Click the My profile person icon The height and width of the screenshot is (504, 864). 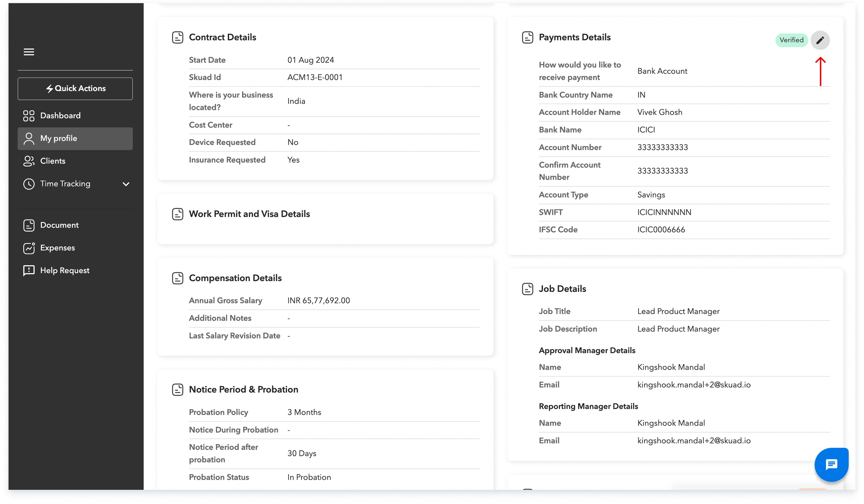[29, 138]
